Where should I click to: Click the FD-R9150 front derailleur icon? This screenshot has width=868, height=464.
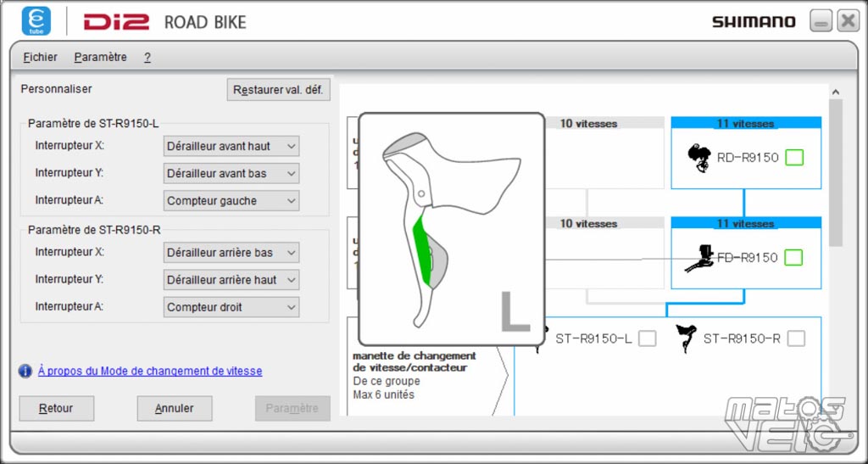[x=701, y=258]
